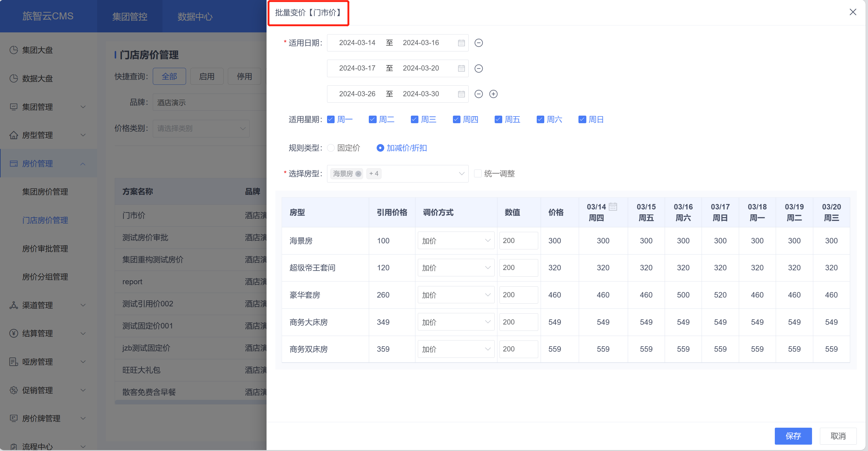The height and width of the screenshot is (451, 868).
Task: Uncheck the 周四 weekday checkbox
Action: click(x=456, y=119)
